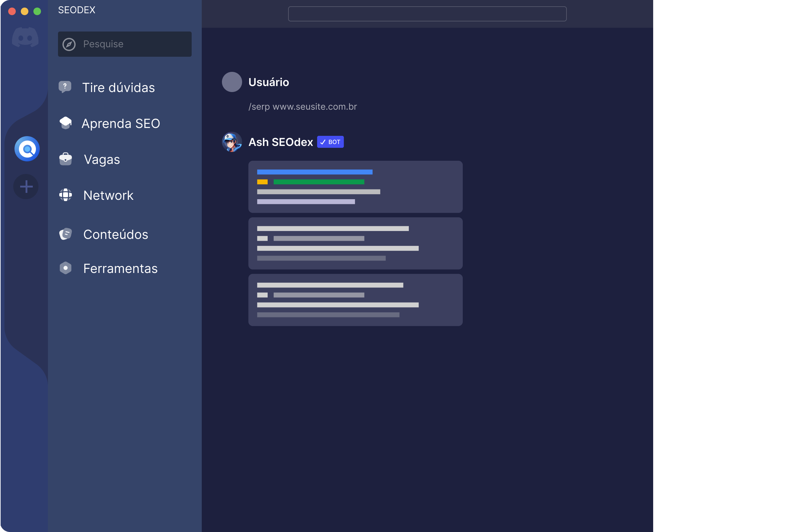The height and width of the screenshot is (532, 807).
Task: Click the verified BOT badge
Action: pyautogui.click(x=330, y=142)
